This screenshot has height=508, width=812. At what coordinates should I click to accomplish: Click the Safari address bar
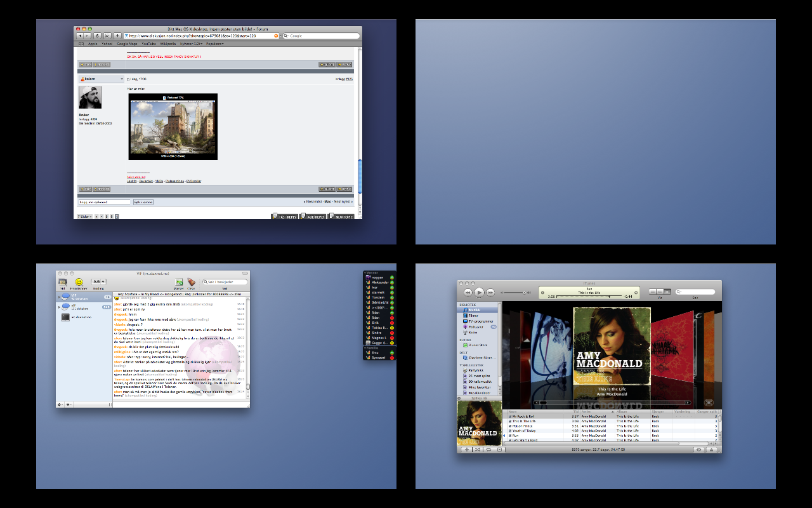point(201,36)
